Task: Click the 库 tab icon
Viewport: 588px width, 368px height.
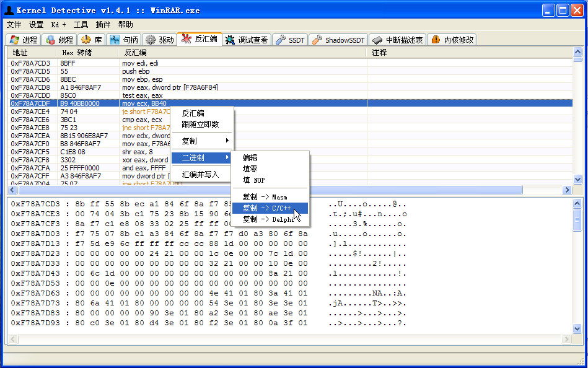Action: [x=86, y=40]
